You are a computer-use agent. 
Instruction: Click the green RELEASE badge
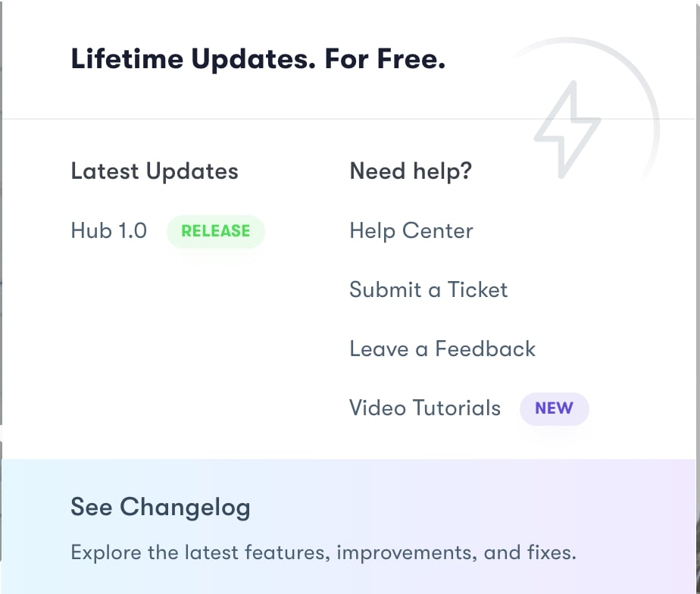coord(216,231)
